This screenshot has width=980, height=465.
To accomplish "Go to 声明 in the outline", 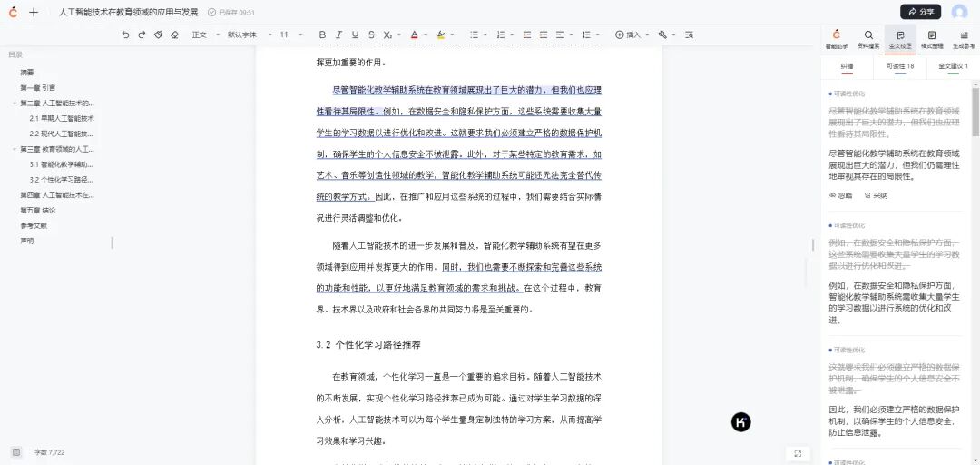I will 27,241.
